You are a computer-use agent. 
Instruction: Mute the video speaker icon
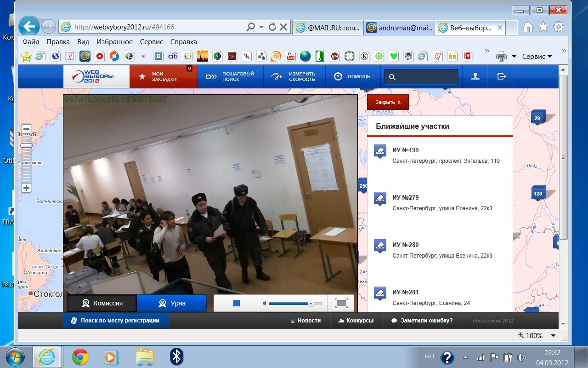pos(264,304)
